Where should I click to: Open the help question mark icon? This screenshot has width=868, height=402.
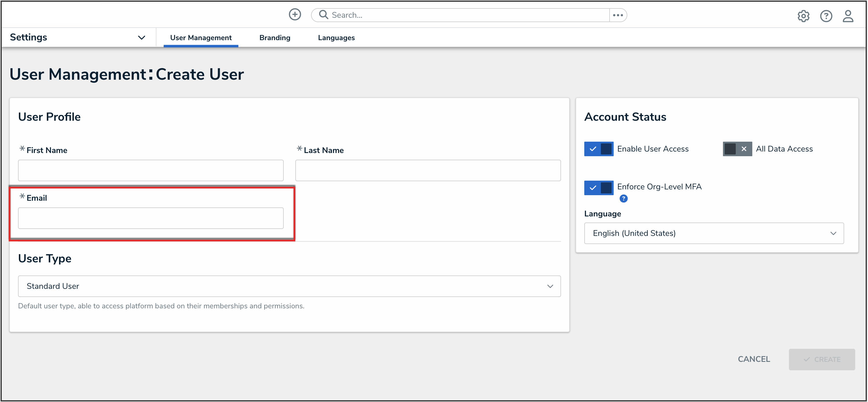(826, 16)
